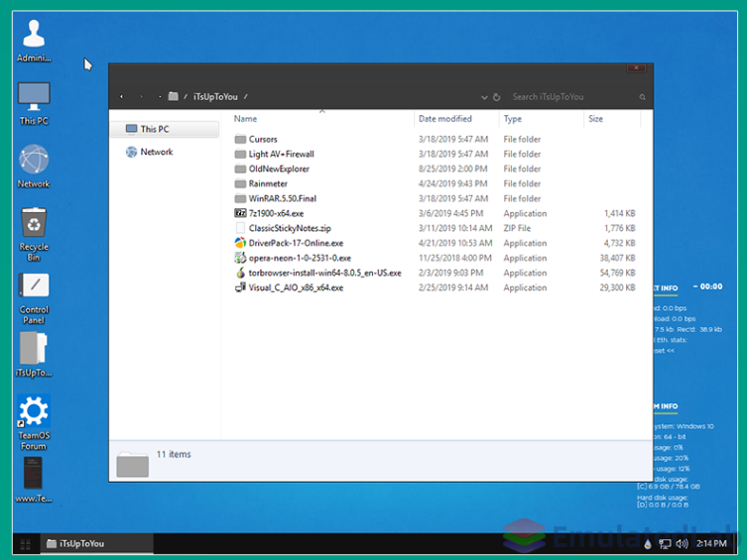Click the Refresh icon in address bar
Screen dimensions: 747x560
coord(496,97)
